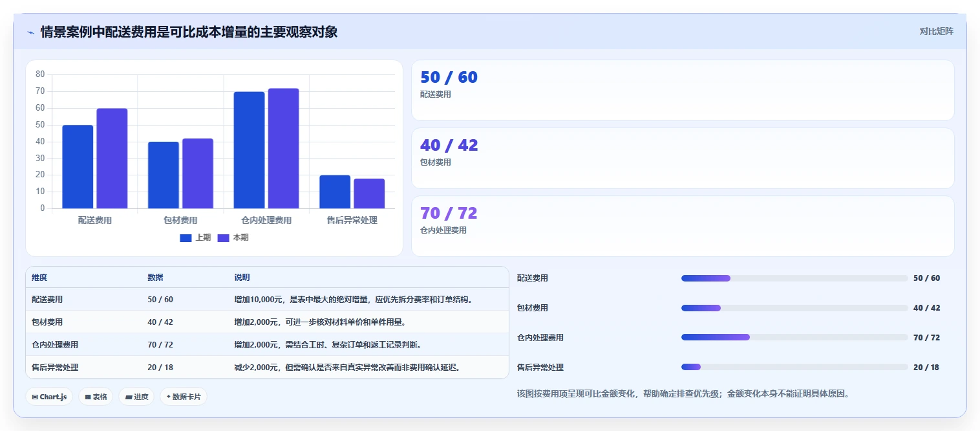The image size is (980, 431).
Task: Click the chart footnote about 排查优先级
Action: pos(683,393)
